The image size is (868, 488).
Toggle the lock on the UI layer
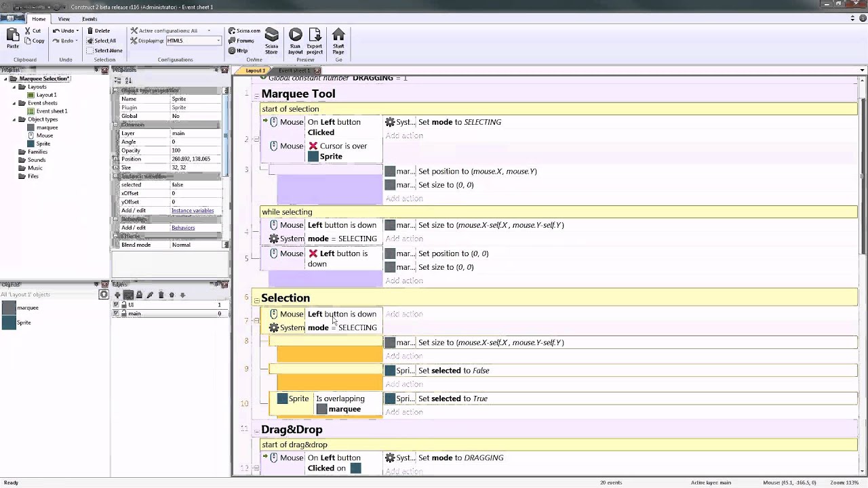pos(124,305)
